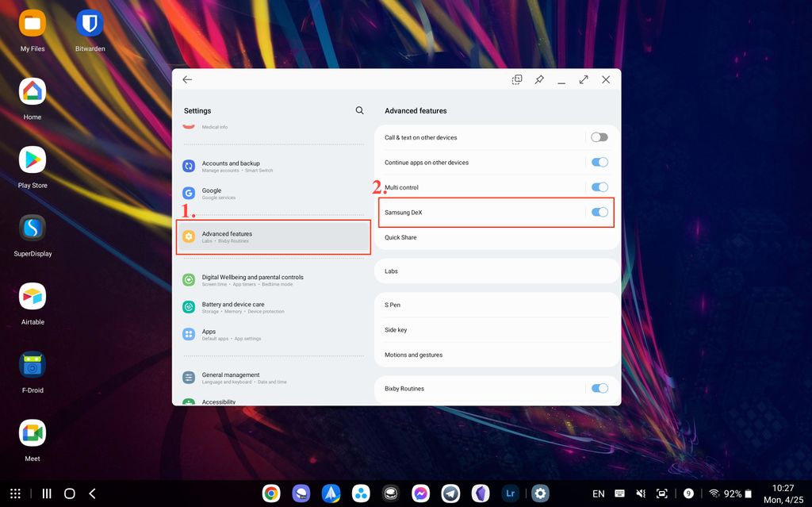This screenshot has height=507, width=812.
Task: Click the Advanced features hexagon icon
Action: 188,236
